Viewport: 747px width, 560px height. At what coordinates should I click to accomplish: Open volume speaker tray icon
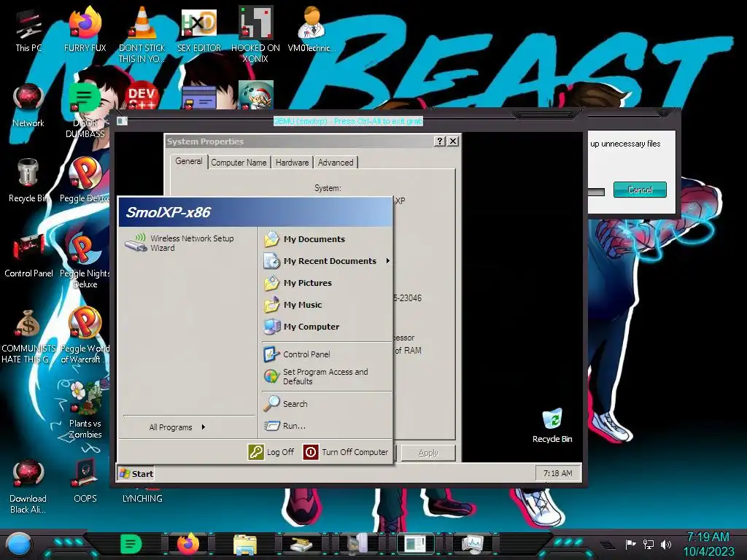click(x=666, y=544)
